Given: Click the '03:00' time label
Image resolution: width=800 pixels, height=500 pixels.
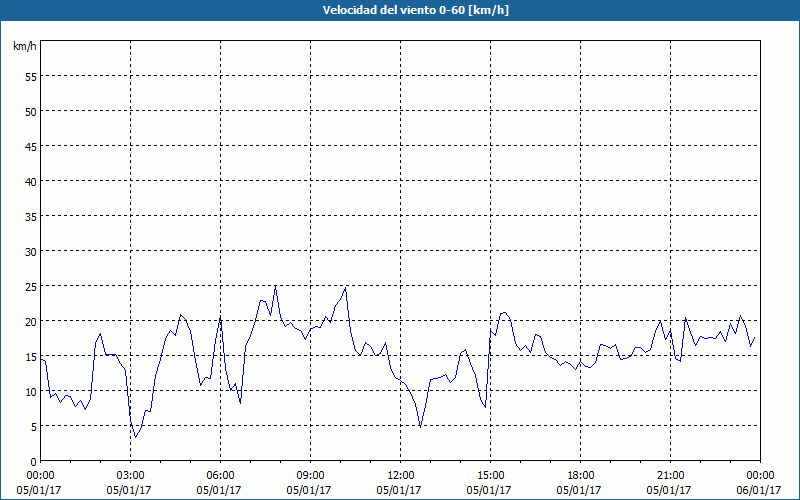Looking at the screenshot, I should pyautogui.click(x=130, y=476).
